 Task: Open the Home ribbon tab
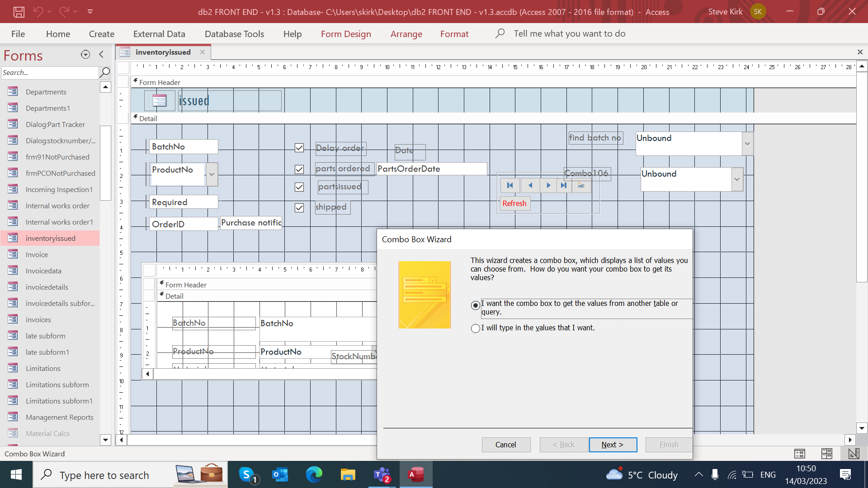click(x=58, y=34)
